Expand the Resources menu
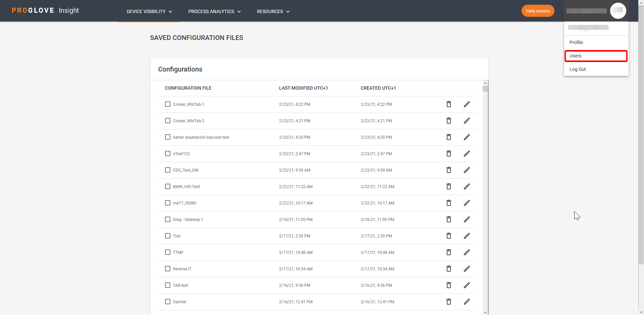The image size is (644, 315). pos(273,11)
